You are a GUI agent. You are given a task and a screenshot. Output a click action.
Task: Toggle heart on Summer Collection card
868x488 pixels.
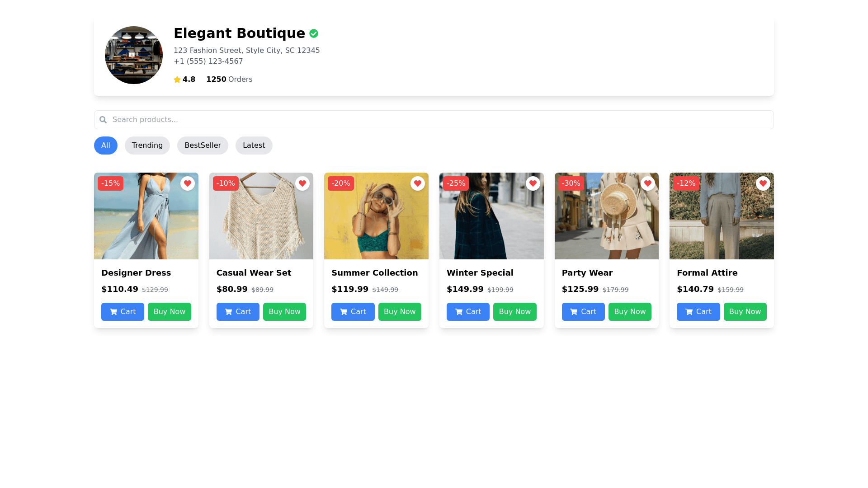pyautogui.click(x=418, y=183)
